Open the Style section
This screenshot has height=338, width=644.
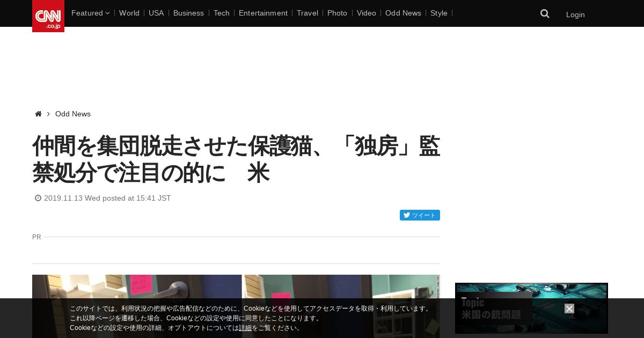click(439, 13)
